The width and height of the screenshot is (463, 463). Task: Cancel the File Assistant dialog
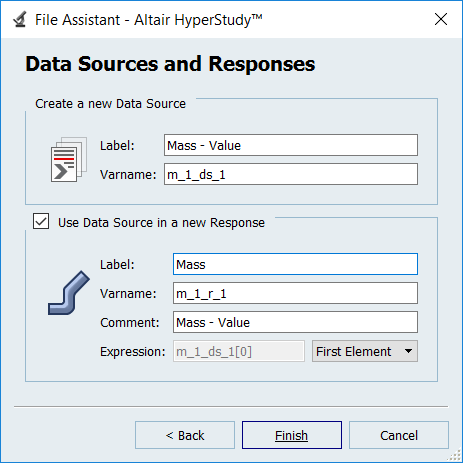pos(399,435)
